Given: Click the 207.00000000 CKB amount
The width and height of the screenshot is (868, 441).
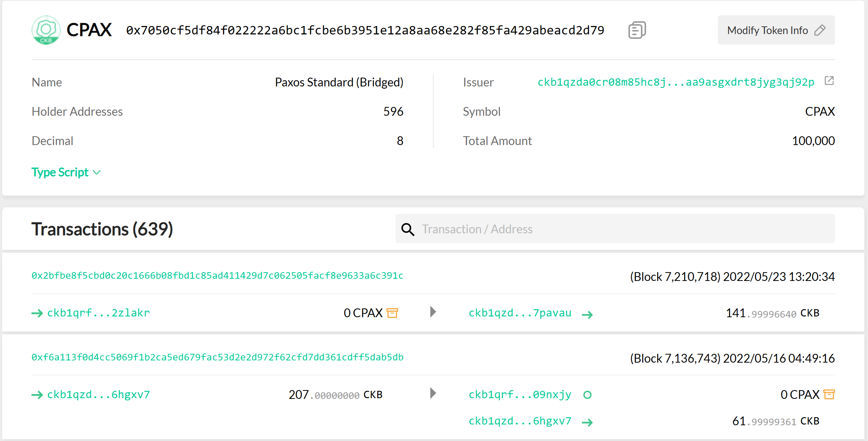Looking at the screenshot, I should click(x=335, y=395).
